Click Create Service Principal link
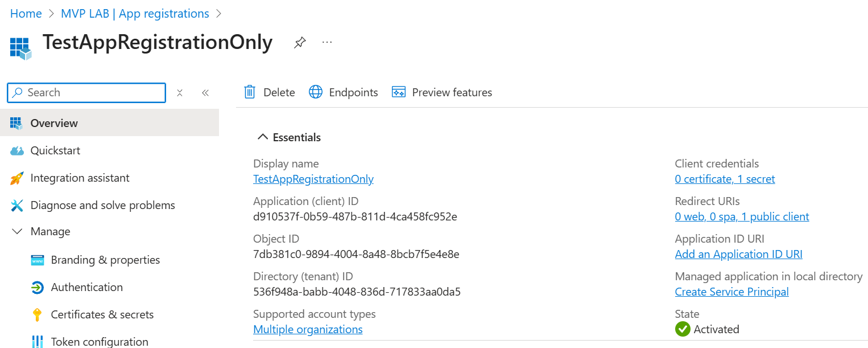This screenshot has width=868, height=348. pyautogui.click(x=731, y=292)
